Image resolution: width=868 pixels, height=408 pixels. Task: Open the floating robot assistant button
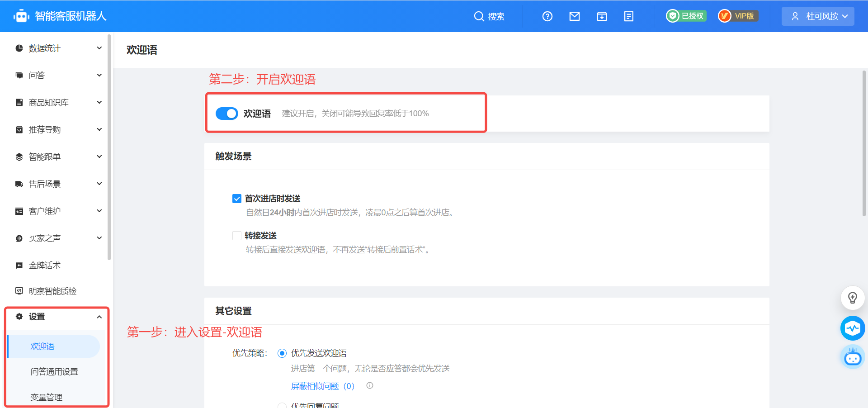853,357
